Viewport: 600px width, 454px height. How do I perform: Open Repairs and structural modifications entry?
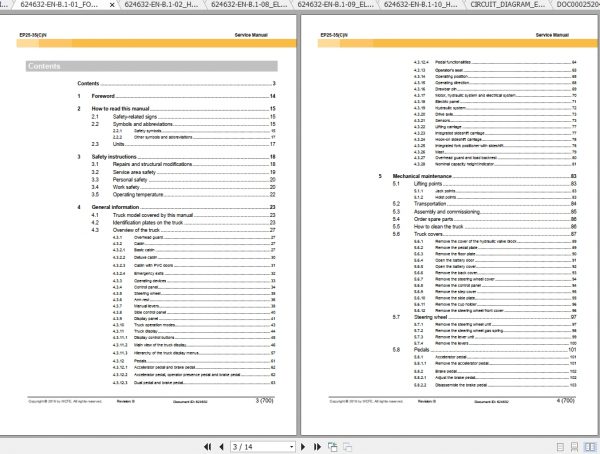183,164
